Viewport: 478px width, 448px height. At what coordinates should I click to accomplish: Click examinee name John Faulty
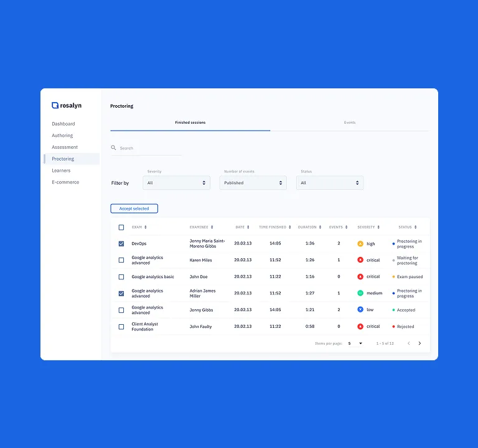click(200, 327)
